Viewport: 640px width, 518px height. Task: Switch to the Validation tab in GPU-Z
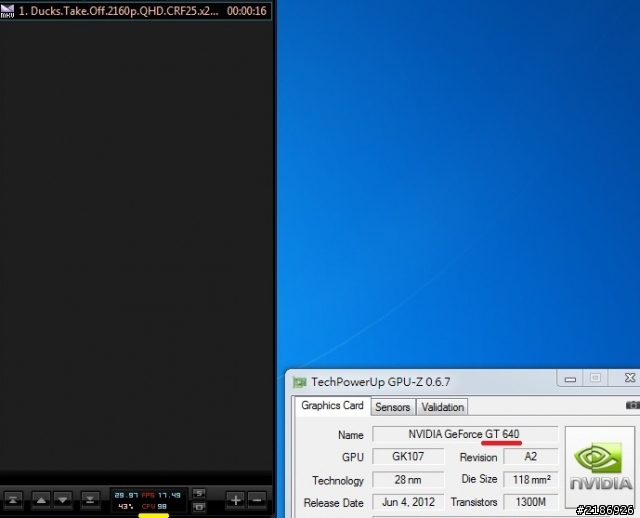click(442, 407)
